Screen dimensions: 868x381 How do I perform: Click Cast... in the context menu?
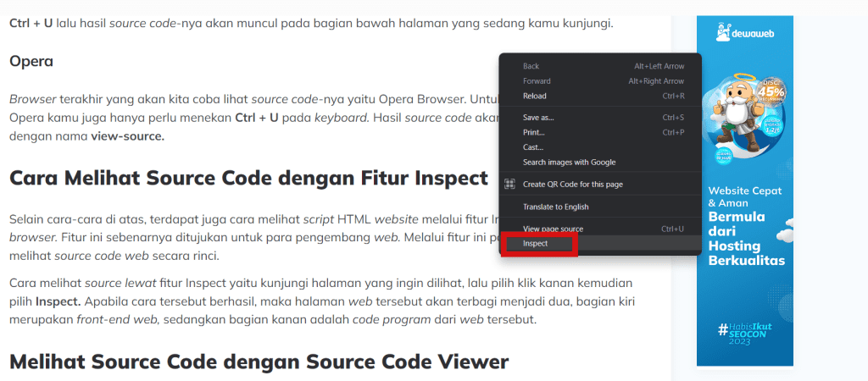coord(533,147)
